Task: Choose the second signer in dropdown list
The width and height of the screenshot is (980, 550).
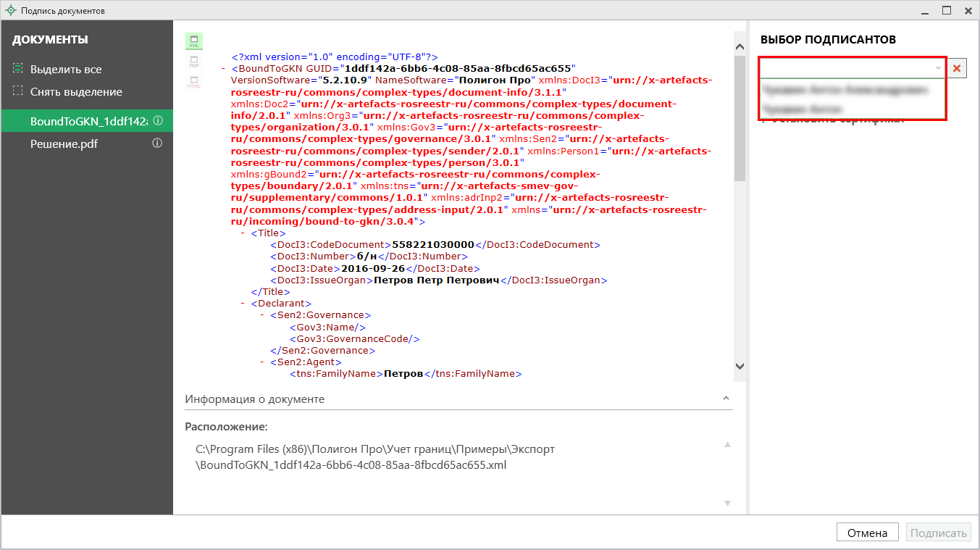Action: tap(803, 109)
